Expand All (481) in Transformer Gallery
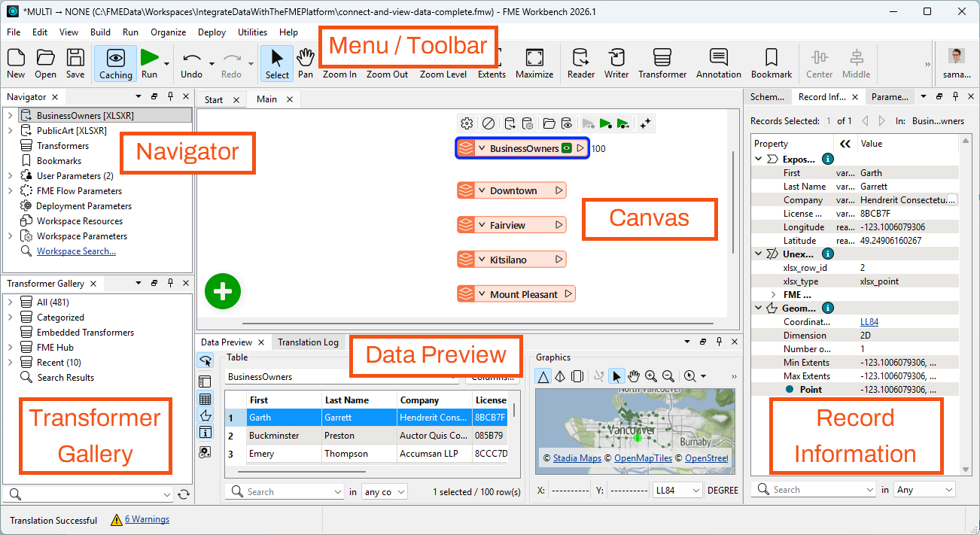The height and width of the screenshot is (535, 980). point(11,302)
